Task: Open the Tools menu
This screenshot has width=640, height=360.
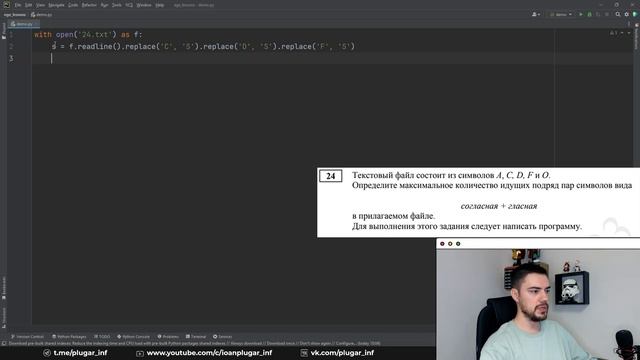Action: click(x=117, y=5)
